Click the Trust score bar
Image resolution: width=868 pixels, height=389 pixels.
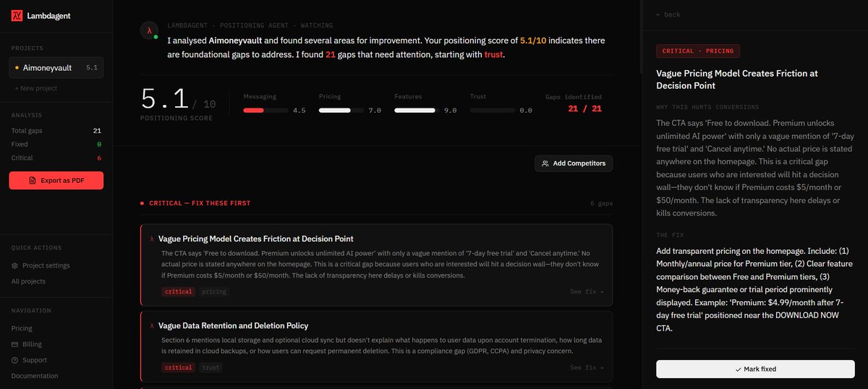(x=492, y=111)
